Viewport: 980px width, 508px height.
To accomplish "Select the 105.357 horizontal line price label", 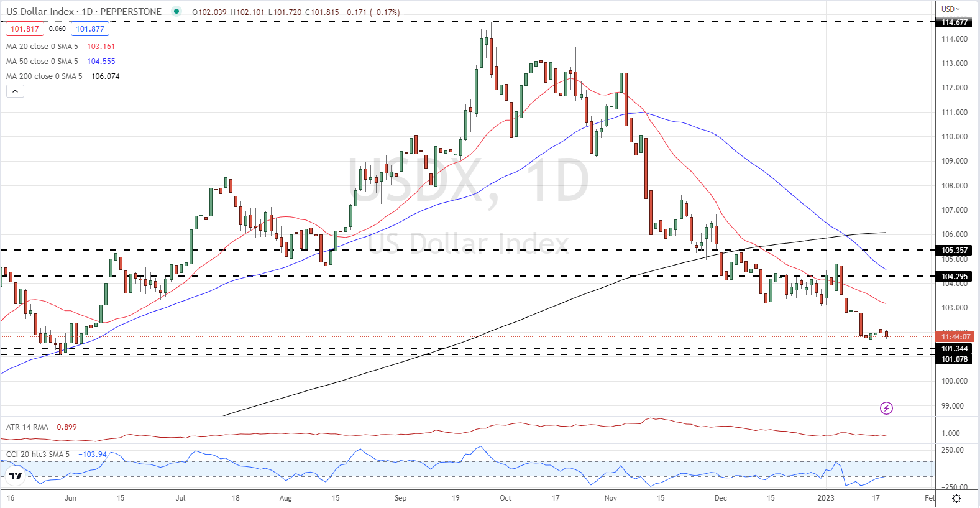I will point(955,251).
